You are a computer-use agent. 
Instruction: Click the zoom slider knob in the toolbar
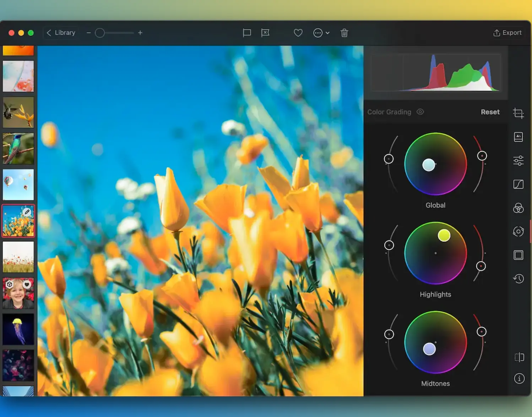[x=100, y=33]
